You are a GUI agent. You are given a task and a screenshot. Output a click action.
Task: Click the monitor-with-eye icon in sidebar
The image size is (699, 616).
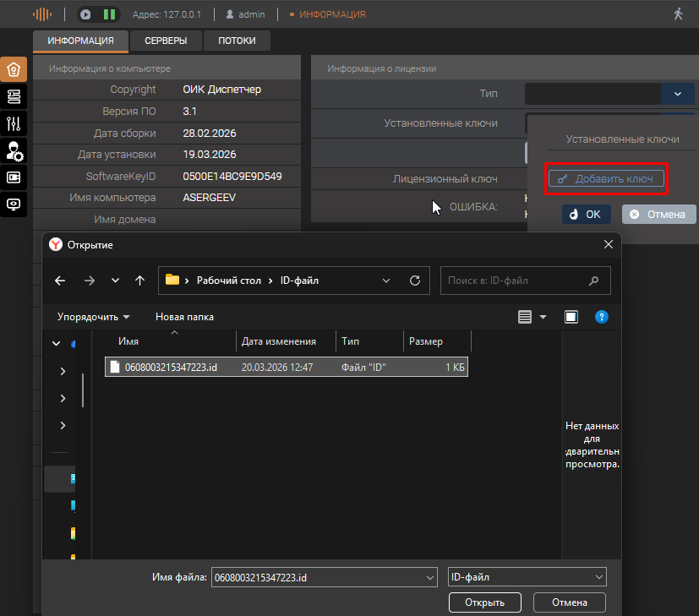click(x=14, y=204)
